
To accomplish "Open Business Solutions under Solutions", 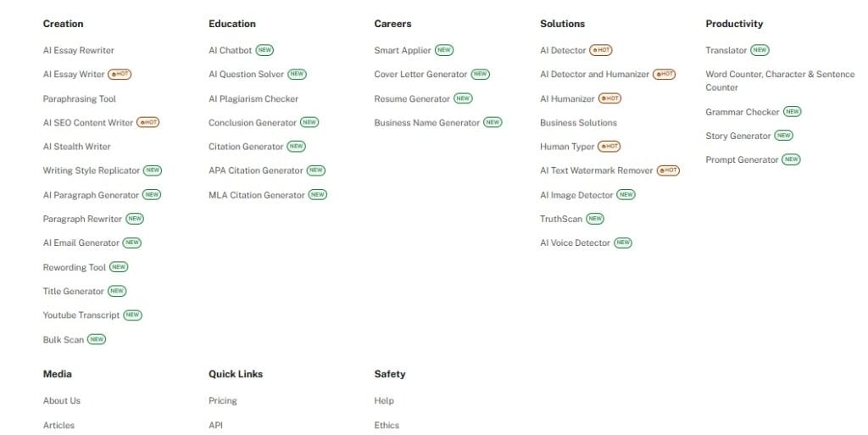I will tap(578, 123).
